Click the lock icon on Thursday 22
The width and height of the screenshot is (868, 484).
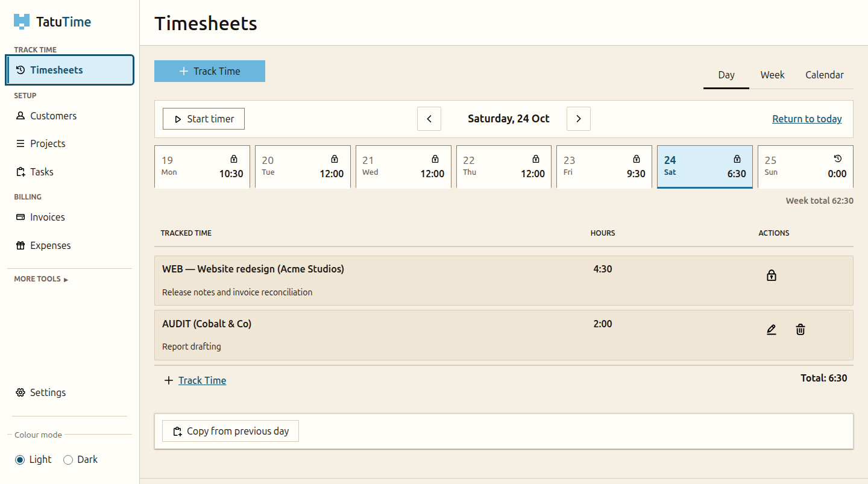536,159
